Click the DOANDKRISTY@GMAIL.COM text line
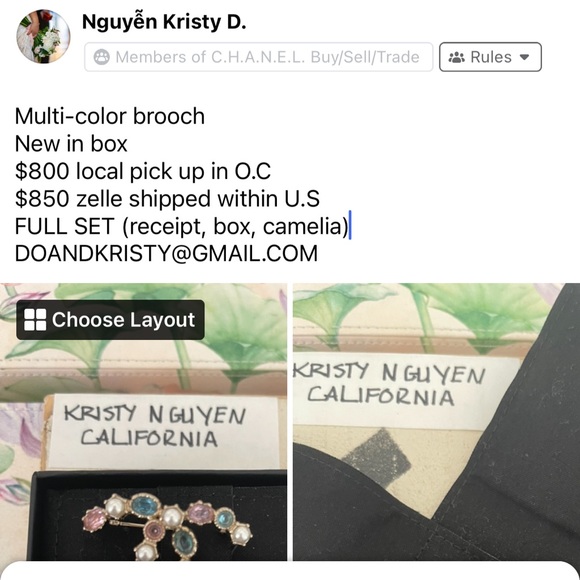This screenshot has height=580, width=580. 166,254
